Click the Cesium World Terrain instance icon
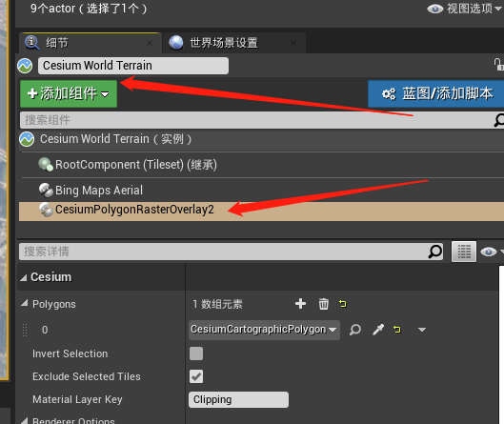Viewport: 504px width, 424px height. [27, 139]
